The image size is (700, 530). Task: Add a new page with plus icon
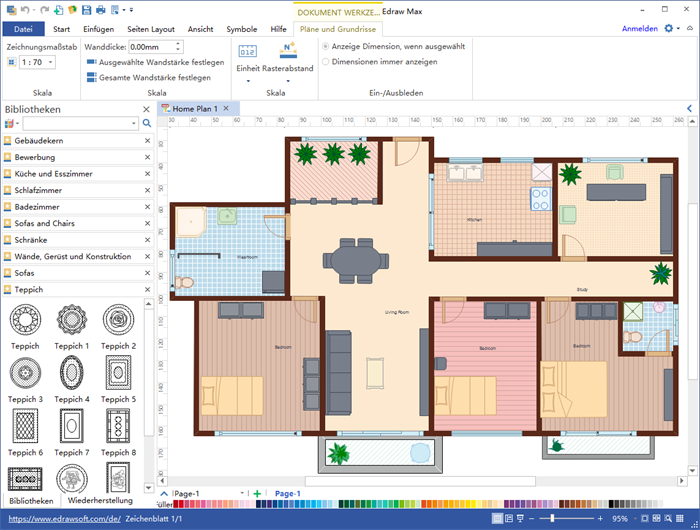[x=257, y=493]
